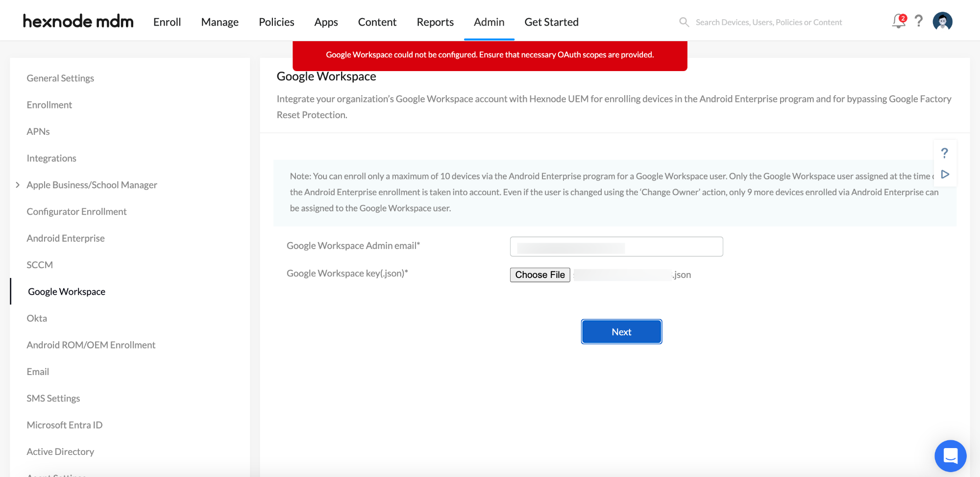This screenshot has width=980, height=477.
Task: Open the Apps tab
Action: (x=326, y=22)
